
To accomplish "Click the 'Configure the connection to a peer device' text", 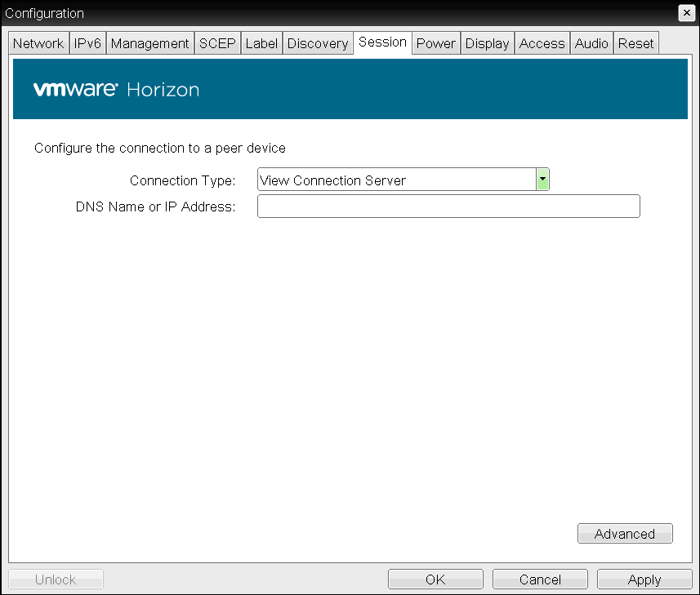I will pos(160,148).
